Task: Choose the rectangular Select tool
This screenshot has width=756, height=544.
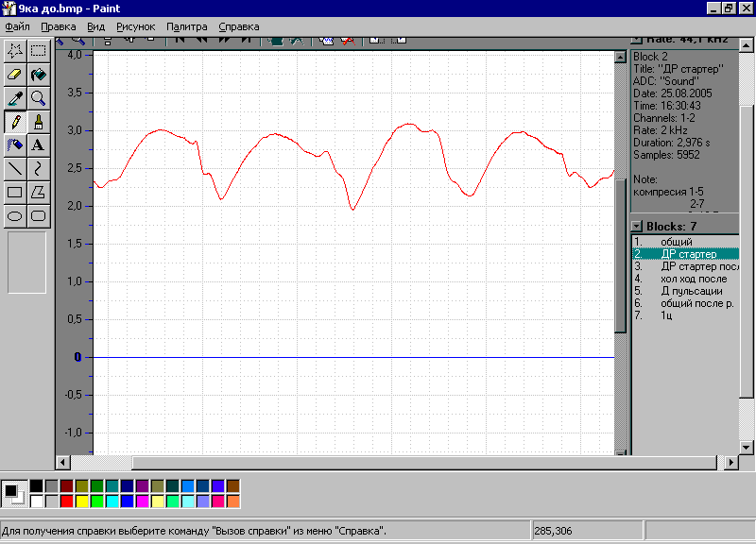Action: 39,51
